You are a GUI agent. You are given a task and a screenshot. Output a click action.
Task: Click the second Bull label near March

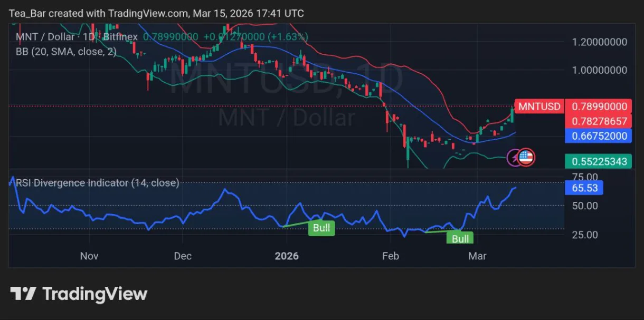pyautogui.click(x=460, y=238)
